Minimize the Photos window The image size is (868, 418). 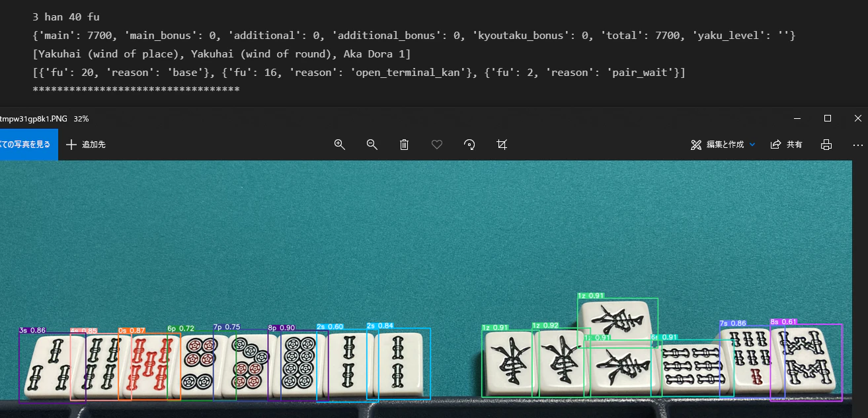tap(797, 118)
